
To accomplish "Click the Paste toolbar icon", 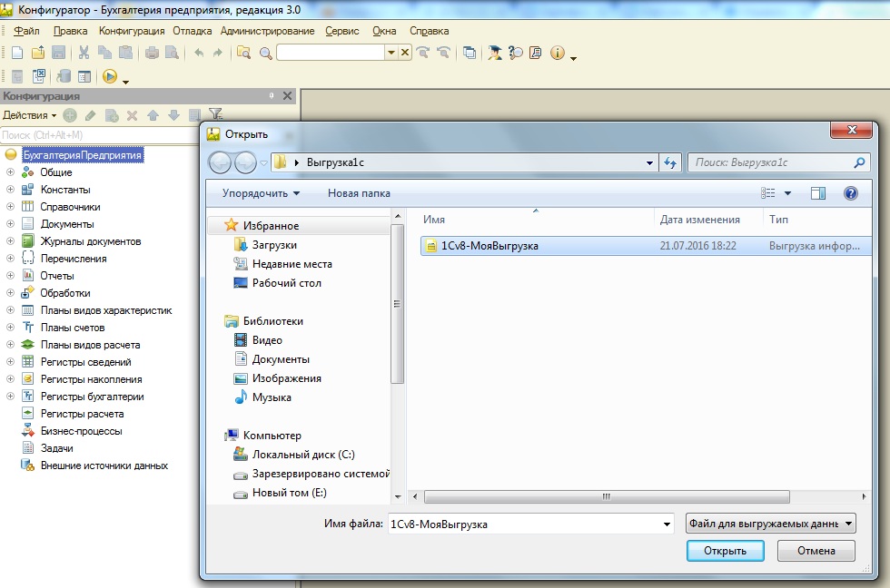I will click(125, 53).
